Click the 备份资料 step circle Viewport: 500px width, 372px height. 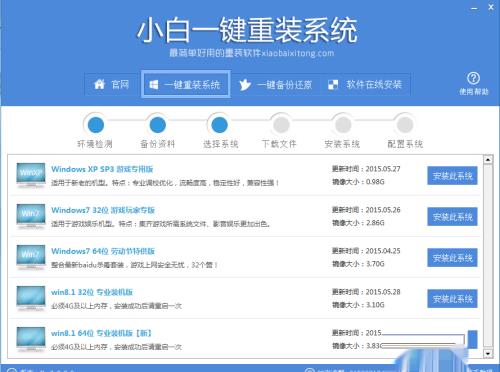point(158,125)
